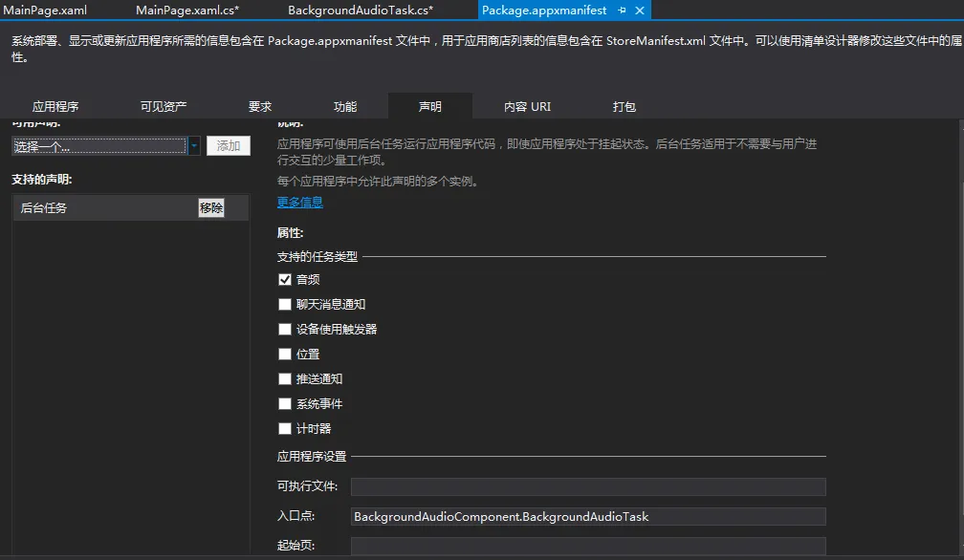Select 后台任务 in supported declarations list

[x=96, y=208]
